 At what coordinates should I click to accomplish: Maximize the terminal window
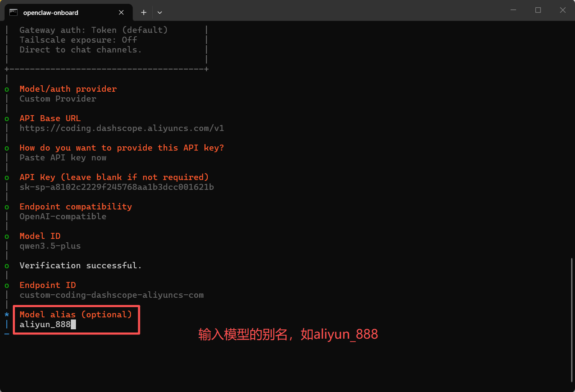click(x=538, y=10)
